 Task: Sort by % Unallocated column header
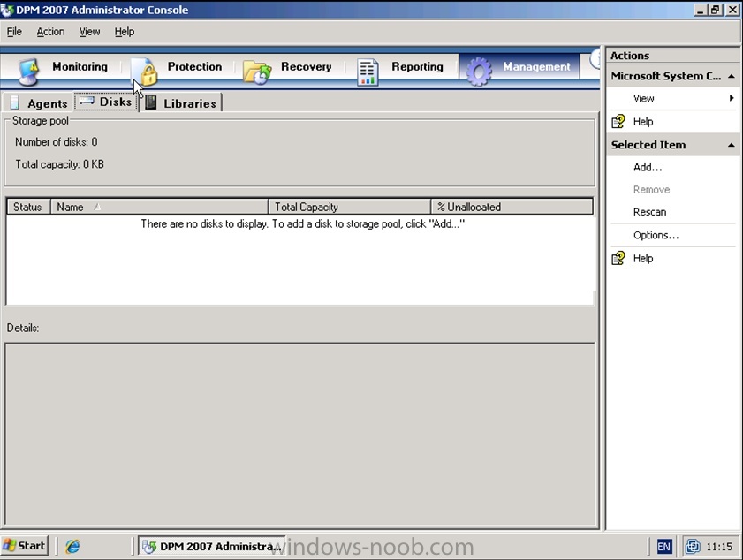(x=512, y=207)
